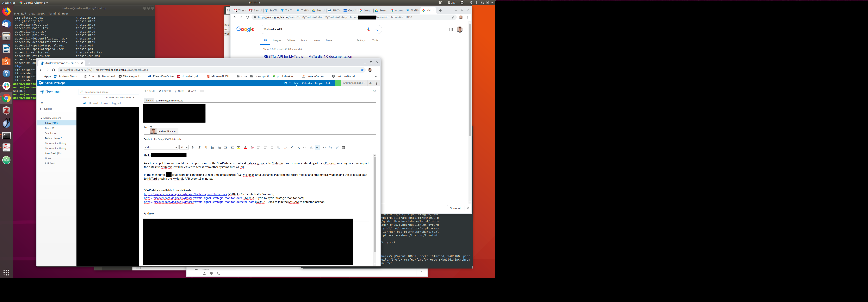Screen dimensions: 868x302
Task: Toggle underline formatting
Action: point(206,148)
